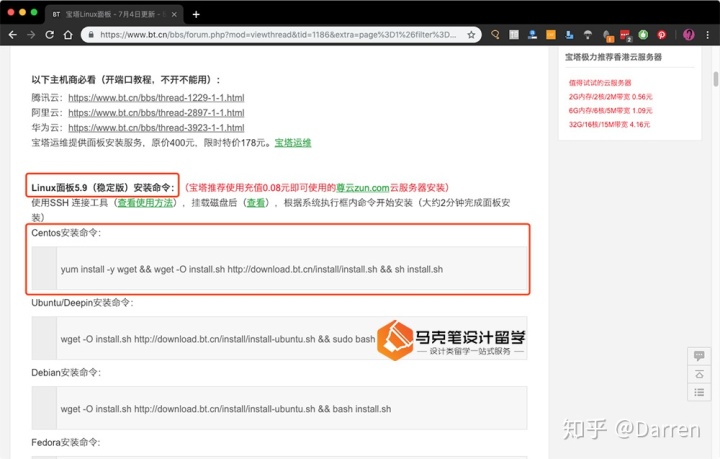Click the Centos安装命令 label
This screenshot has height=459, width=720.
click(x=66, y=233)
